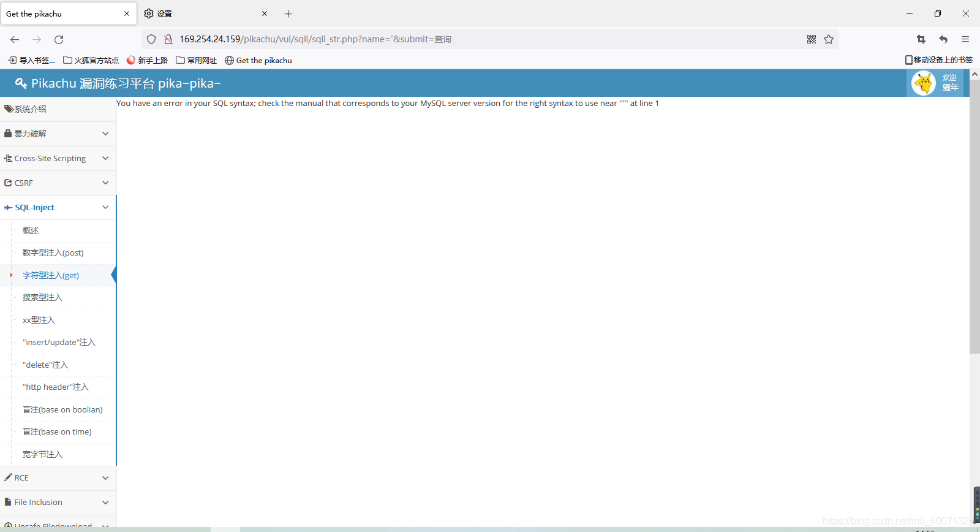The image size is (980, 532).
Task: Click the URL address bar field
Action: (490, 39)
